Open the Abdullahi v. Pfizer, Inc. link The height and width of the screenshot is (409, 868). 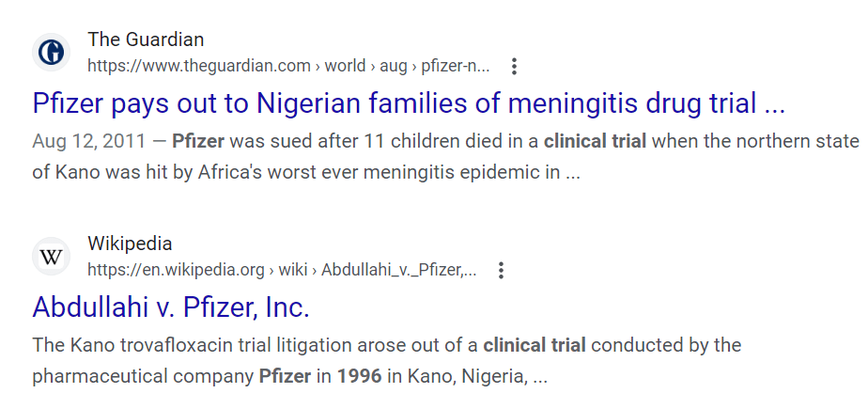pos(171,307)
